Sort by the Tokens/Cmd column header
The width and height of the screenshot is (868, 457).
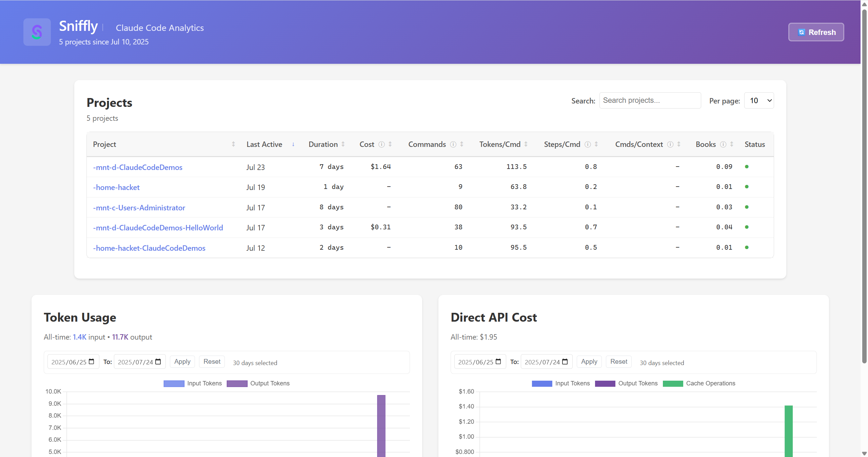point(500,145)
